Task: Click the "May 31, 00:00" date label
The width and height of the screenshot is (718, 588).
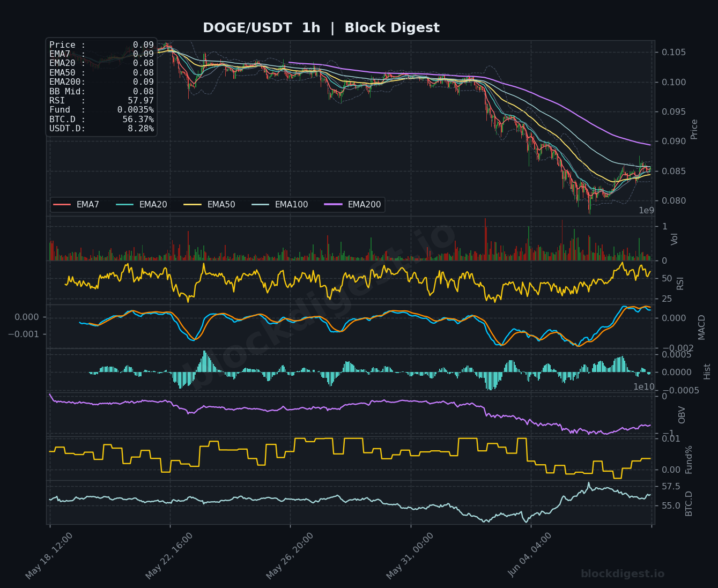Action: [x=410, y=556]
